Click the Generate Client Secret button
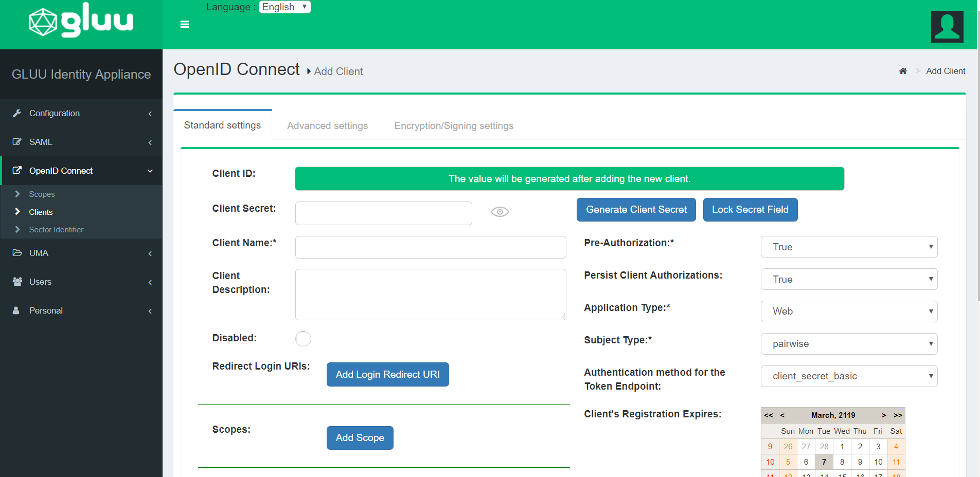The width and height of the screenshot is (980, 477). [x=636, y=209]
